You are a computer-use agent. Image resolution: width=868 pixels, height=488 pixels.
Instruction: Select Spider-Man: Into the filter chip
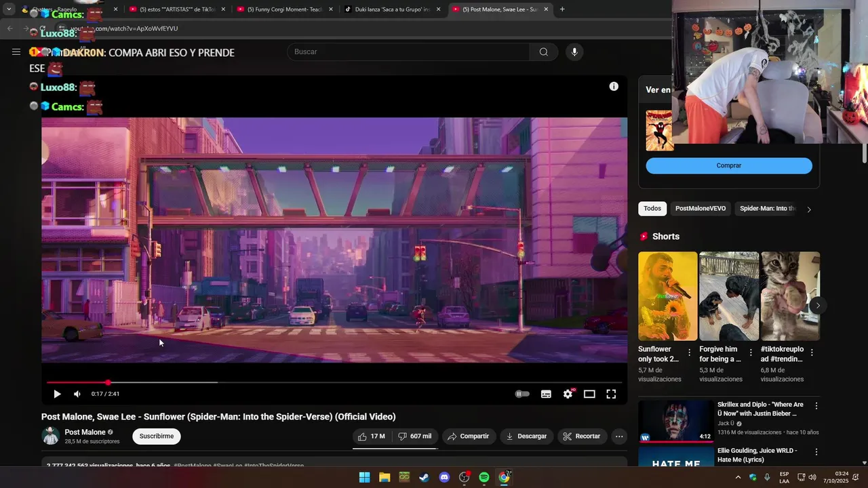coord(767,209)
